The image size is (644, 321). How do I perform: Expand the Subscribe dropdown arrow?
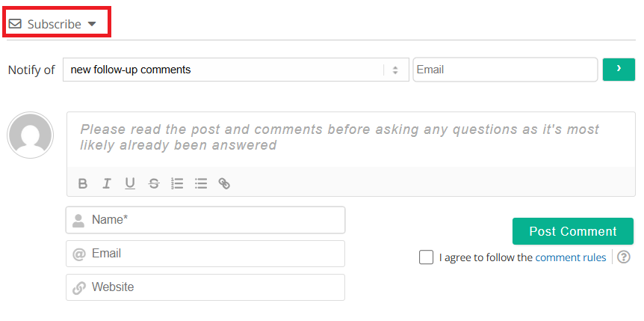coord(92,24)
